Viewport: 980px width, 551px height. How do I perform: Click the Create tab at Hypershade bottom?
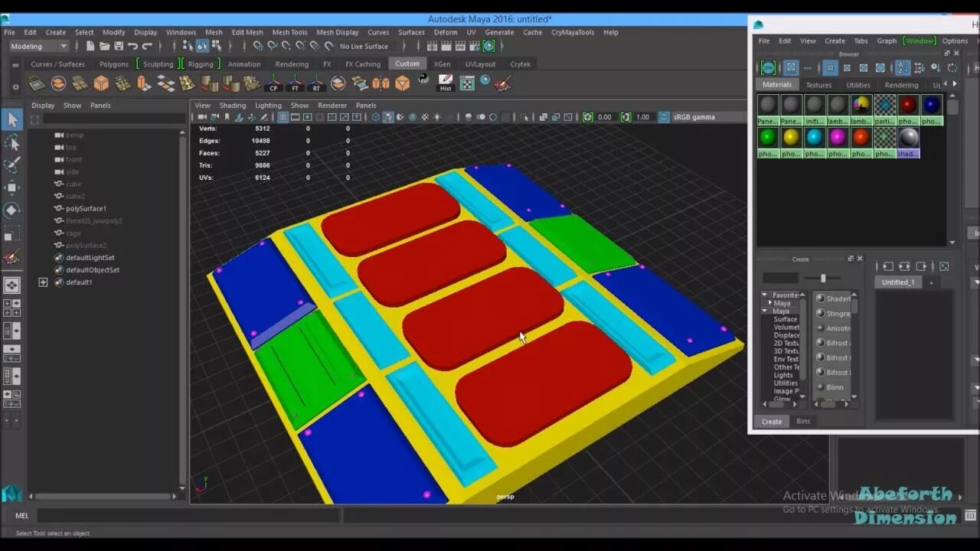772,422
